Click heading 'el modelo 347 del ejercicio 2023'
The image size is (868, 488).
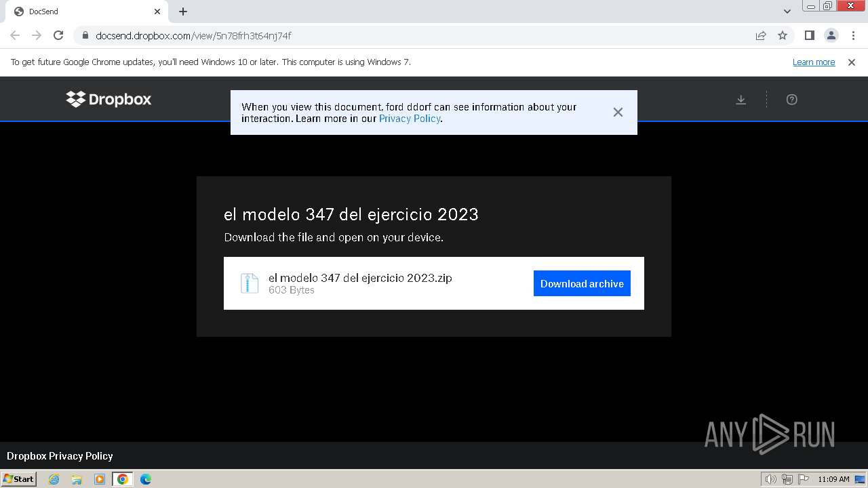pyautogui.click(x=351, y=214)
